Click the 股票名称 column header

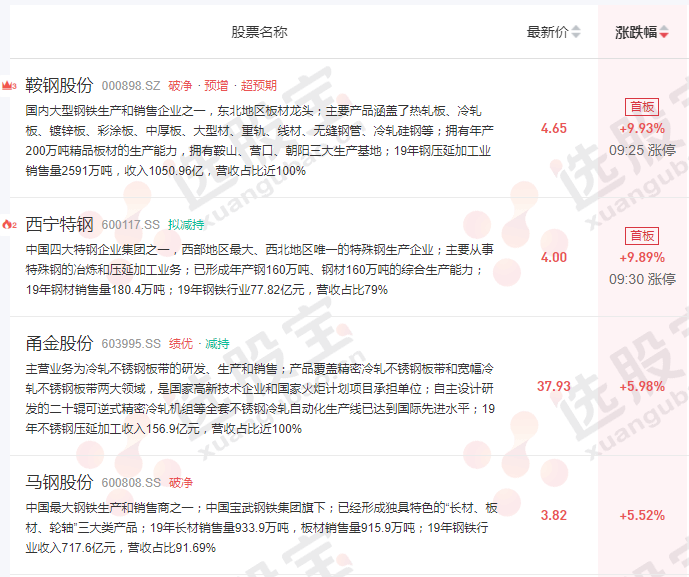point(259,32)
